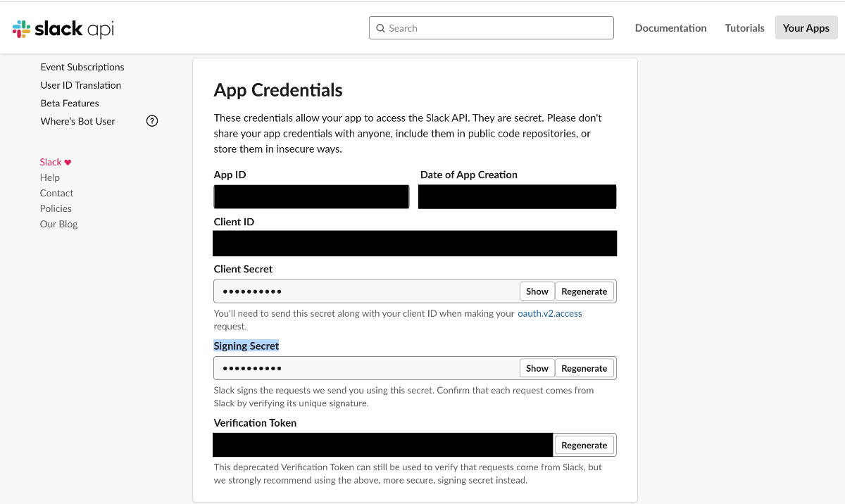Screen dimensions: 845x504
Task: Regenerate the Verification Token
Action: (584, 445)
